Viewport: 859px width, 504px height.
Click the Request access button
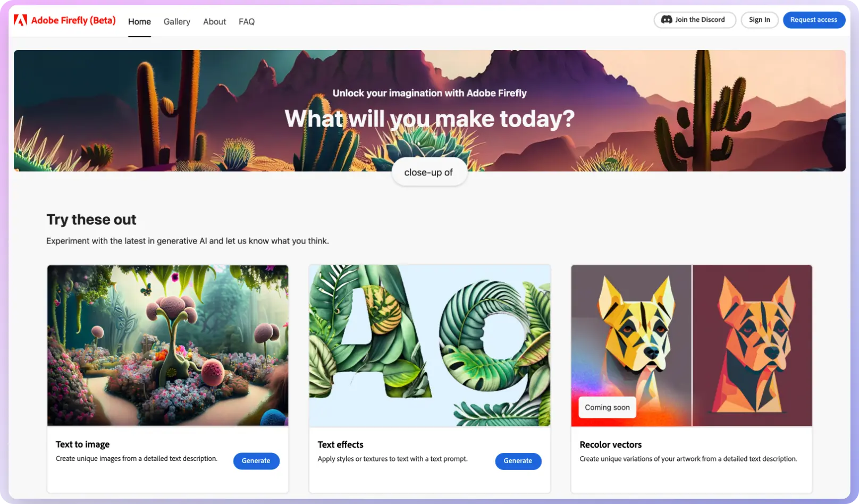[814, 20]
